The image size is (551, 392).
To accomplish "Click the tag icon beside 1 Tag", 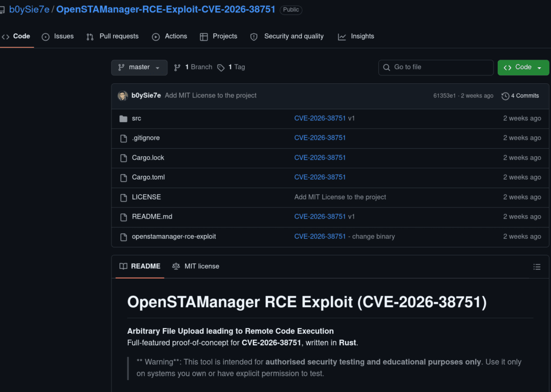I will [221, 67].
